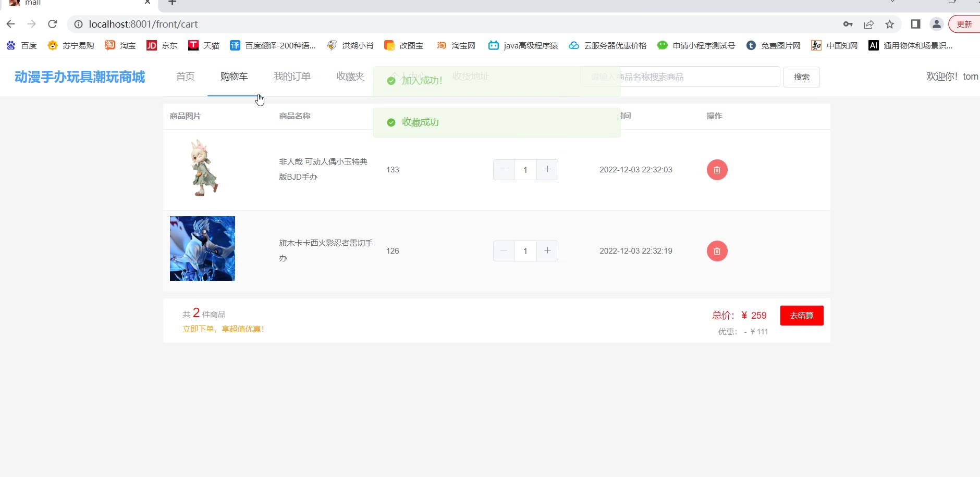Image resolution: width=980 pixels, height=477 pixels.
Task: Decrease quantity of 非人哉 BJD手办
Action: pos(504,170)
